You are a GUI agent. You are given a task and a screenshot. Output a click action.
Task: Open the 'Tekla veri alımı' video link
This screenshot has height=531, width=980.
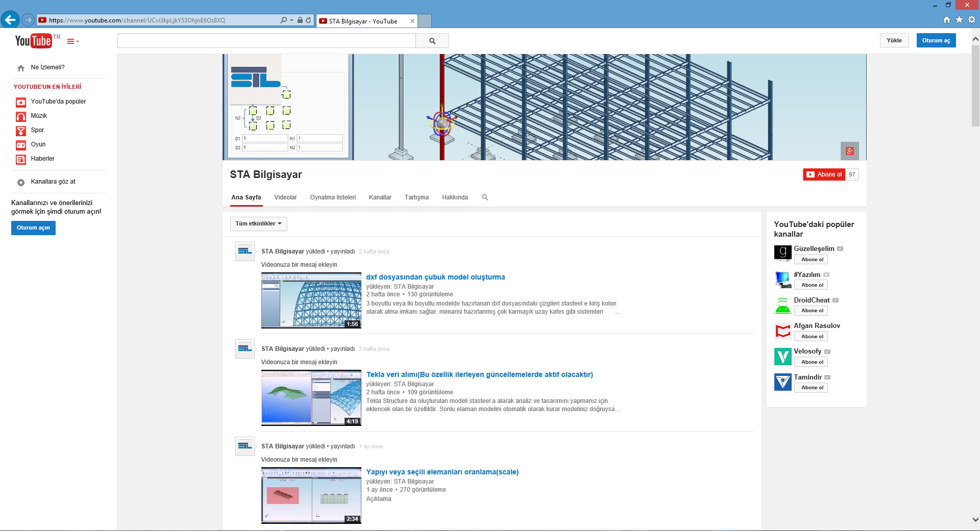tap(480, 374)
